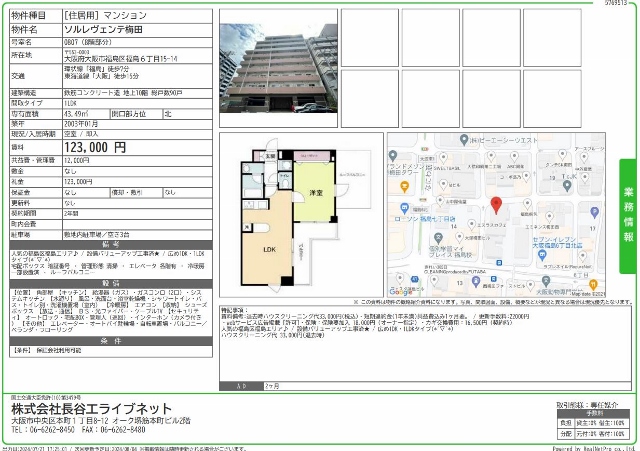The image size is (640, 451).
Task: Click the address 大阪府大阪市福島区福島6丁目15-14
Action: [121, 59]
